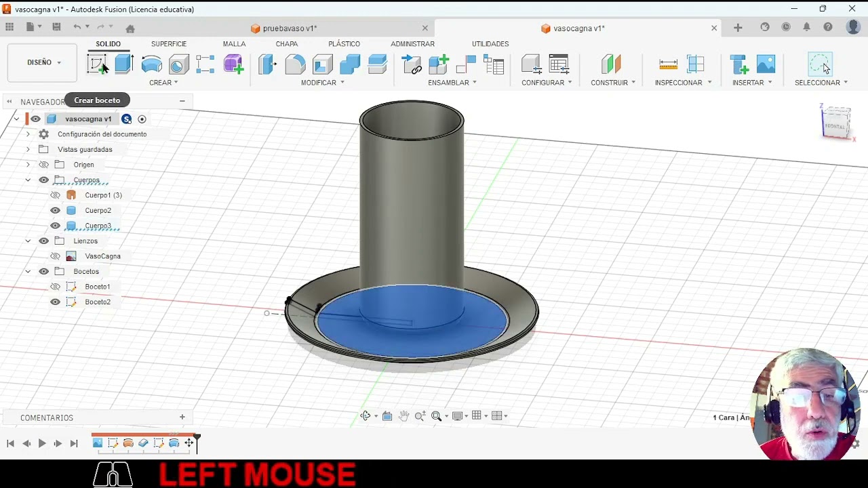Image resolution: width=868 pixels, height=488 pixels.
Task: Switch to the UTILIDADES ribbon tab
Action: pos(490,44)
